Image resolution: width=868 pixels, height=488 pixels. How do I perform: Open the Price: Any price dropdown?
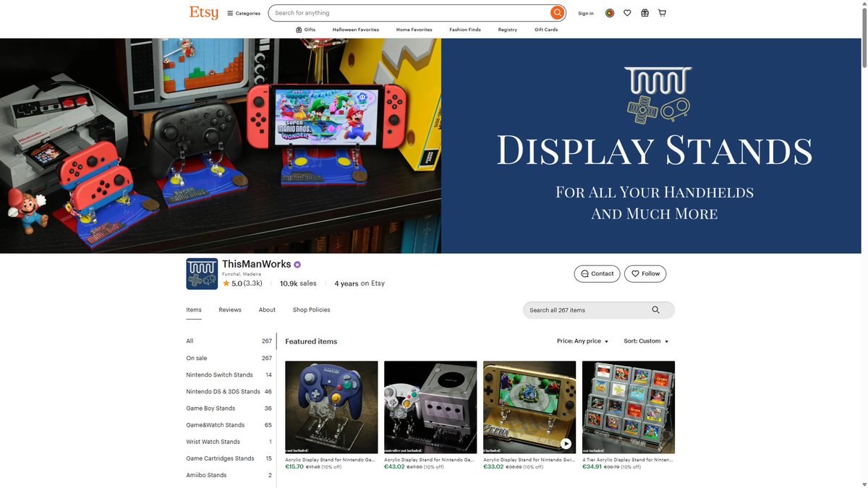(x=583, y=341)
